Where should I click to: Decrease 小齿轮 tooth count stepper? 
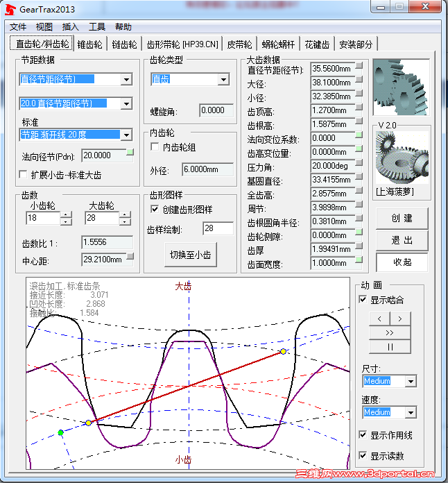click(x=66, y=221)
